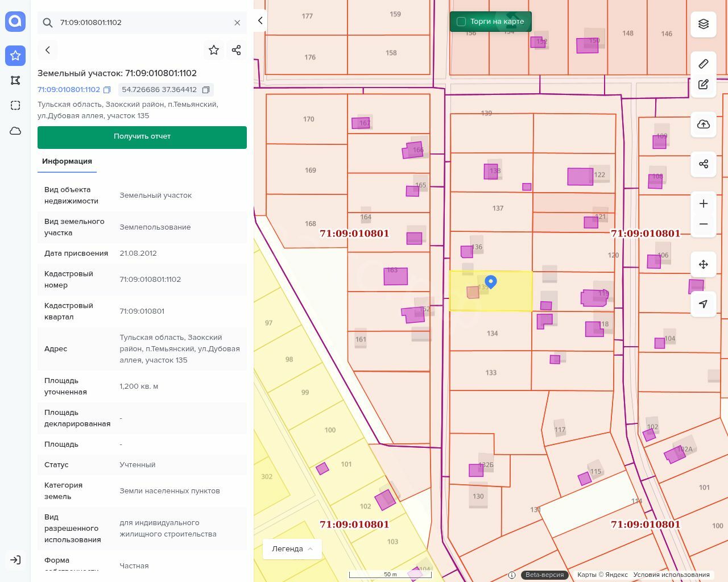Select the ruler measurement tool
The image size is (728, 582).
(x=704, y=64)
